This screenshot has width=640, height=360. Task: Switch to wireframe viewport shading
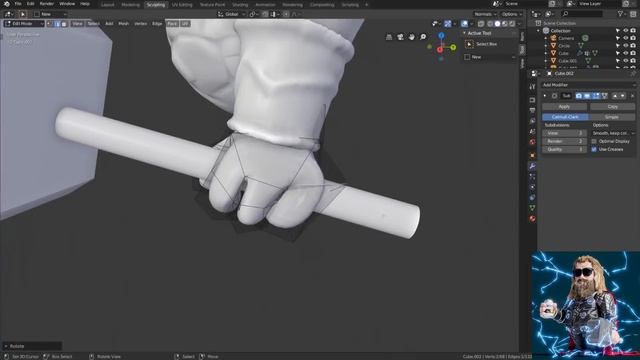490,24
